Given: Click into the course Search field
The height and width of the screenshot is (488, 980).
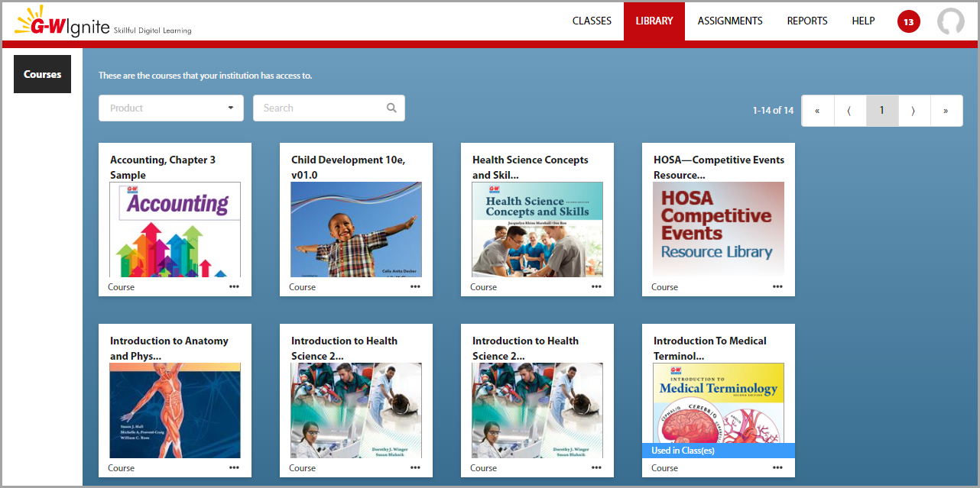Looking at the screenshot, I should 320,108.
